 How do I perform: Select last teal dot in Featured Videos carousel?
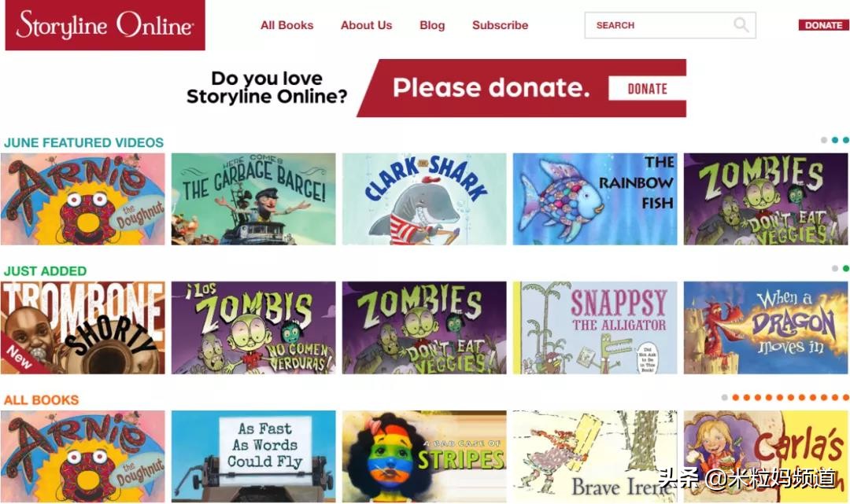pyautogui.click(x=845, y=140)
